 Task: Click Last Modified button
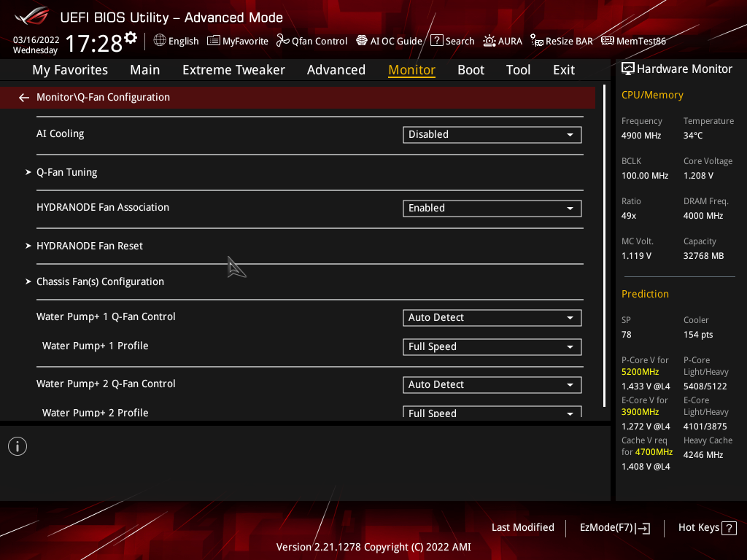pyautogui.click(x=522, y=528)
